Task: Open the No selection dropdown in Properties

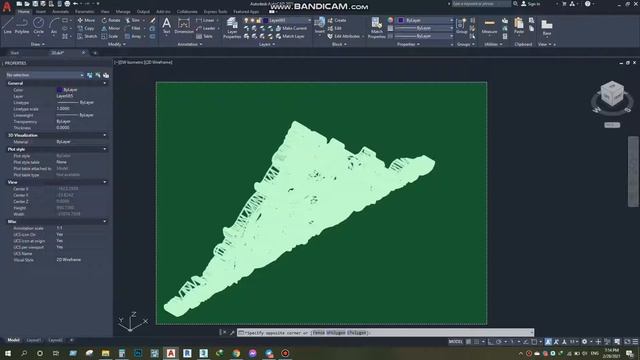Action: [x=44, y=75]
